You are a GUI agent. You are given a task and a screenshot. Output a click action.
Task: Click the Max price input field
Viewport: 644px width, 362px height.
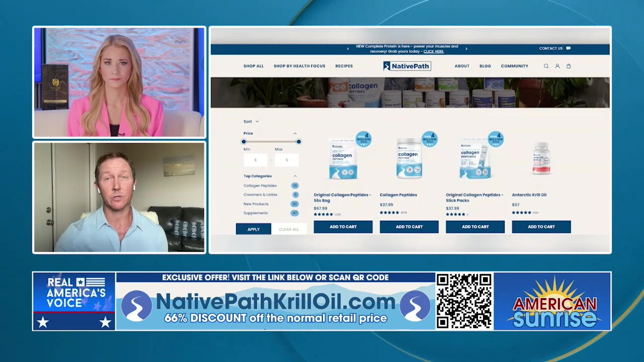click(x=287, y=160)
